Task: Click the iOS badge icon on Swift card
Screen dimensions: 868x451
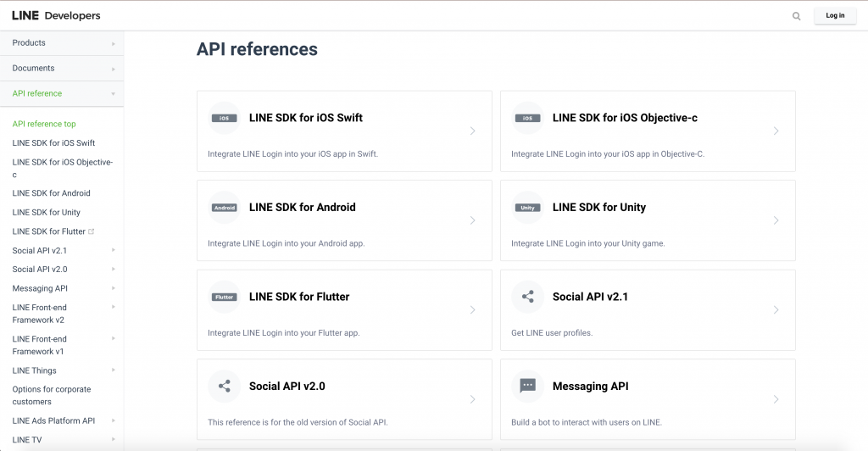Action: 224,118
